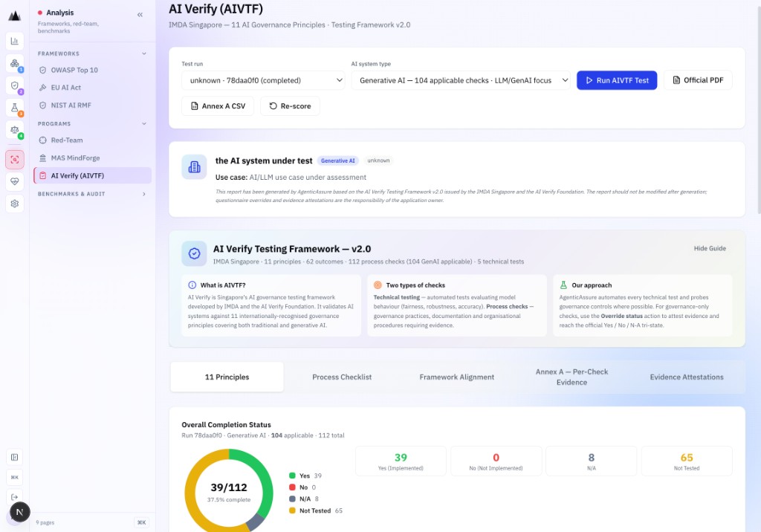Open MAS MindForge in the sidebar
The height and width of the screenshot is (532, 761).
[93, 158]
